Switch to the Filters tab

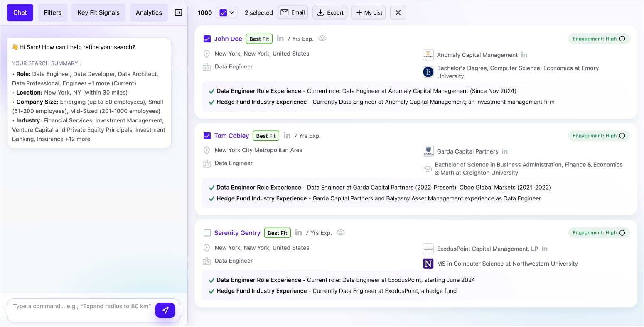52,12
